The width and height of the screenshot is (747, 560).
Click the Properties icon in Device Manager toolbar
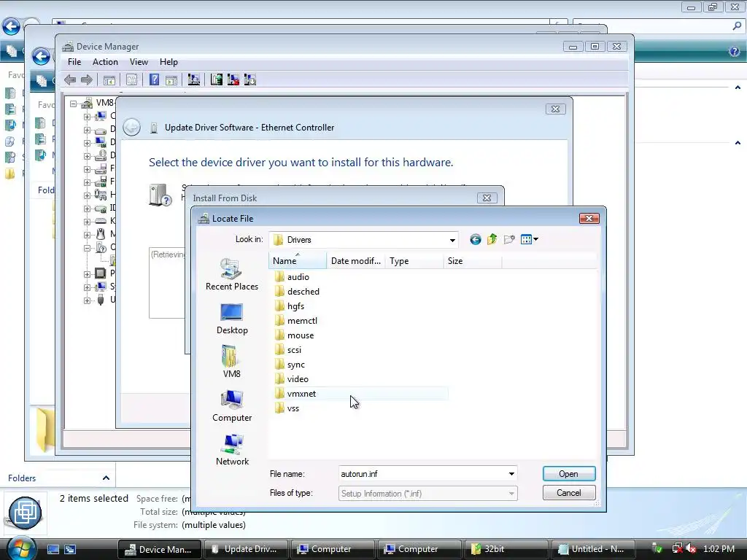pos(131,80)
